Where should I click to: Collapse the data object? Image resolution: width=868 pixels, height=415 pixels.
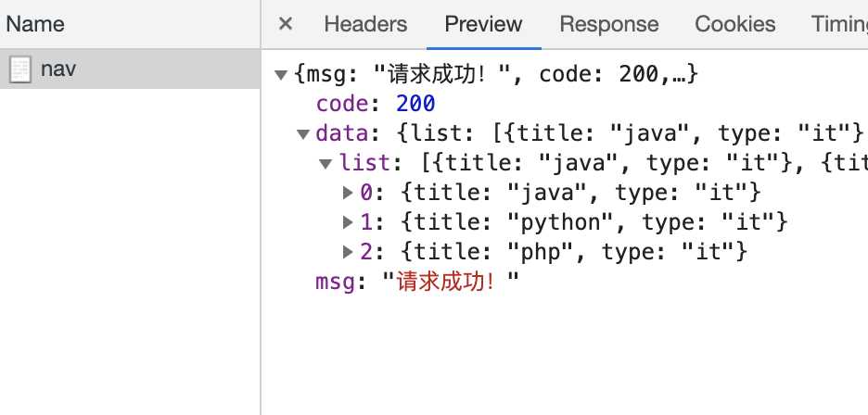(x=303, y=134)
